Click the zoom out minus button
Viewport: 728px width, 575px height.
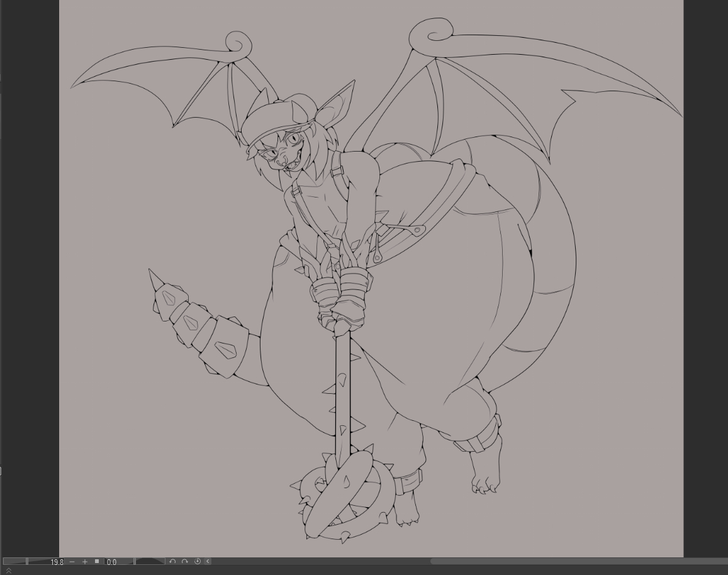tap(72, 562)
